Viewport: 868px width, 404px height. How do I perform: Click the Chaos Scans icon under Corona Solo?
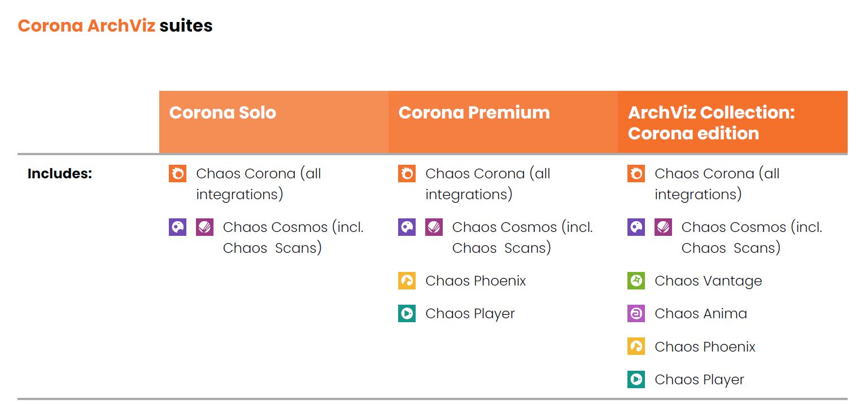point(204,227)
